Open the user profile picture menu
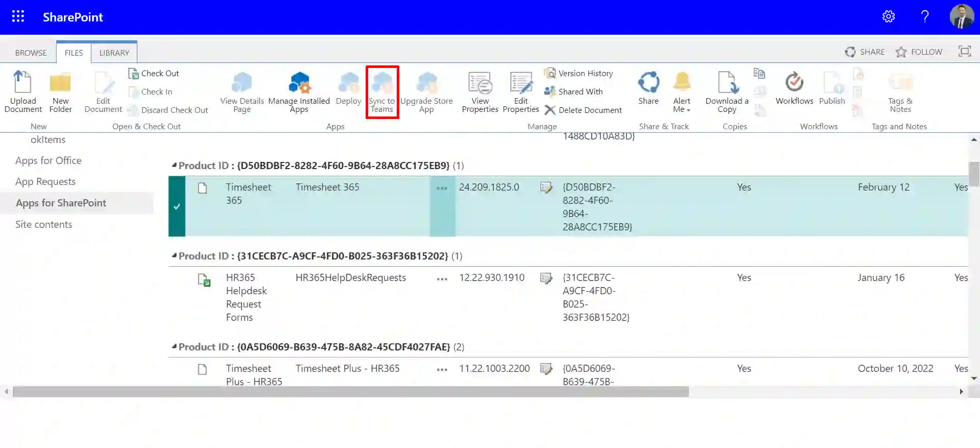The image size is (980, 448). click(962, 17)
